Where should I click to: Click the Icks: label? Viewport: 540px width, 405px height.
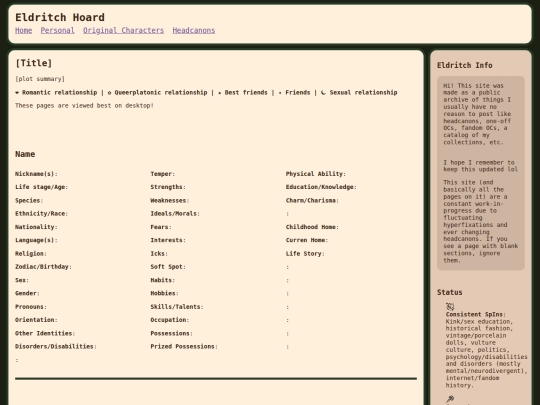pos(159,253)
